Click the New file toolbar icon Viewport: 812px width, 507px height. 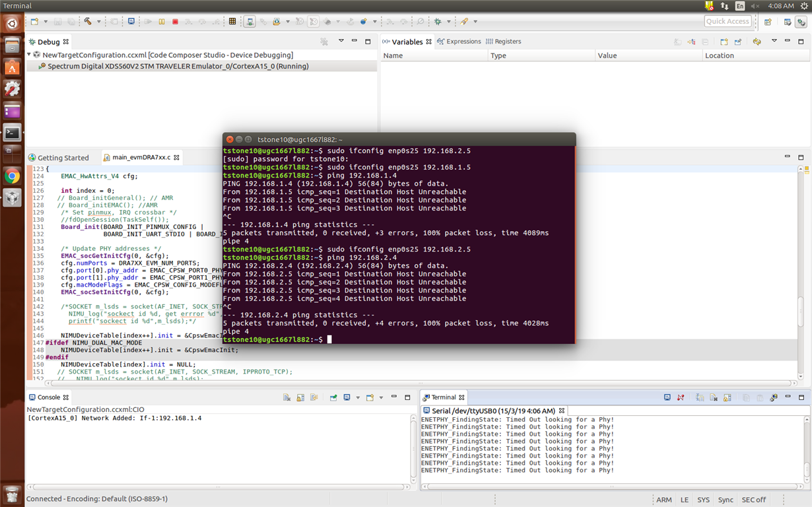point(34,22)
